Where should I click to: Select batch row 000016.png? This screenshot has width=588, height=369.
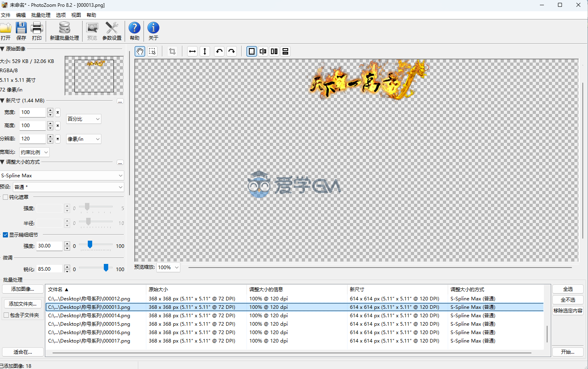click(x=295, y=333)
